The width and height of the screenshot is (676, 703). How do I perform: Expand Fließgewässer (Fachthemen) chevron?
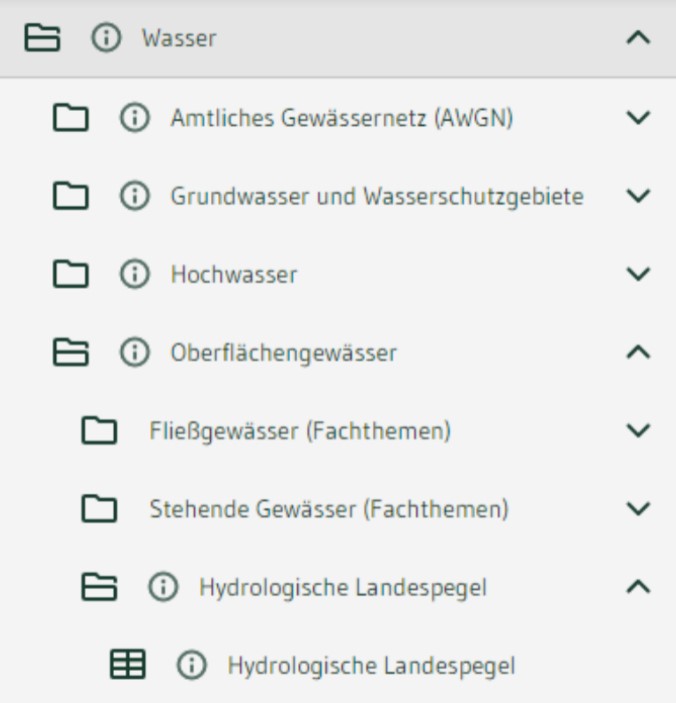(637, 431)
